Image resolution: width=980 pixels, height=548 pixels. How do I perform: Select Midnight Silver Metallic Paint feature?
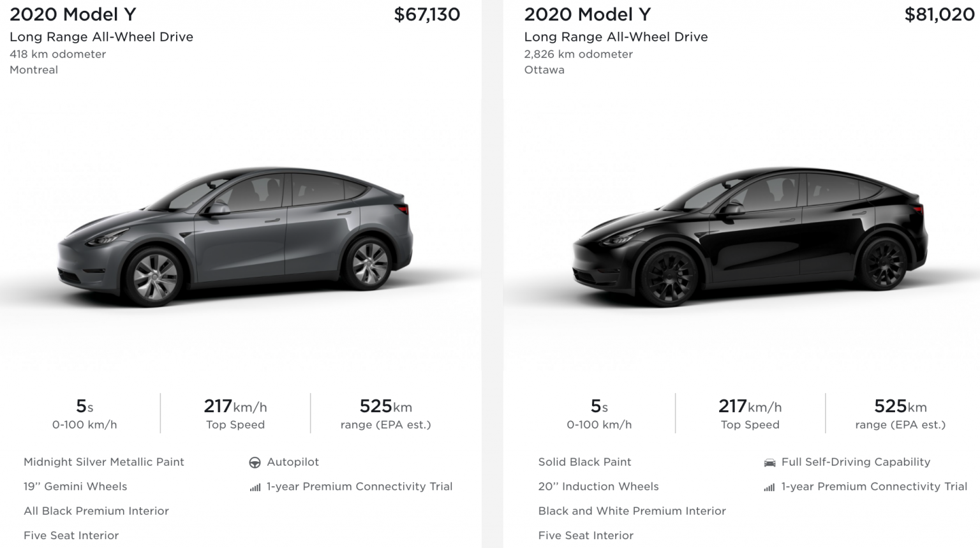coord(103,462)
